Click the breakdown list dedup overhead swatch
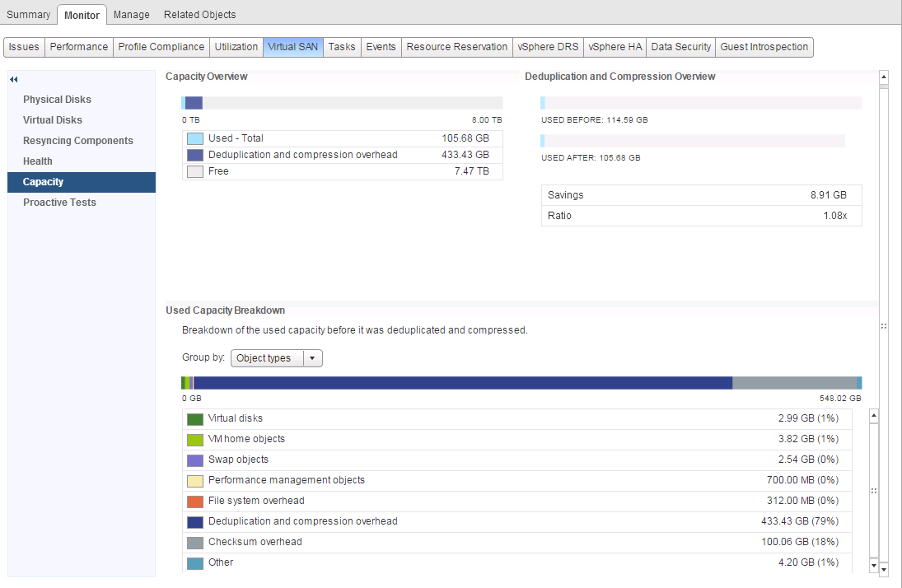This screenshot has height=588, width=902. 195,522
